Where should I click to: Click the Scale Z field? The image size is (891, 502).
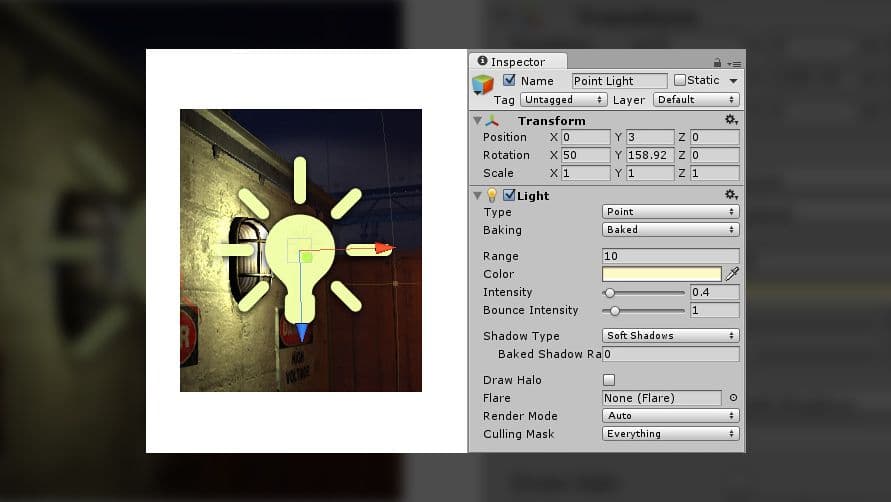pos(715,173)
